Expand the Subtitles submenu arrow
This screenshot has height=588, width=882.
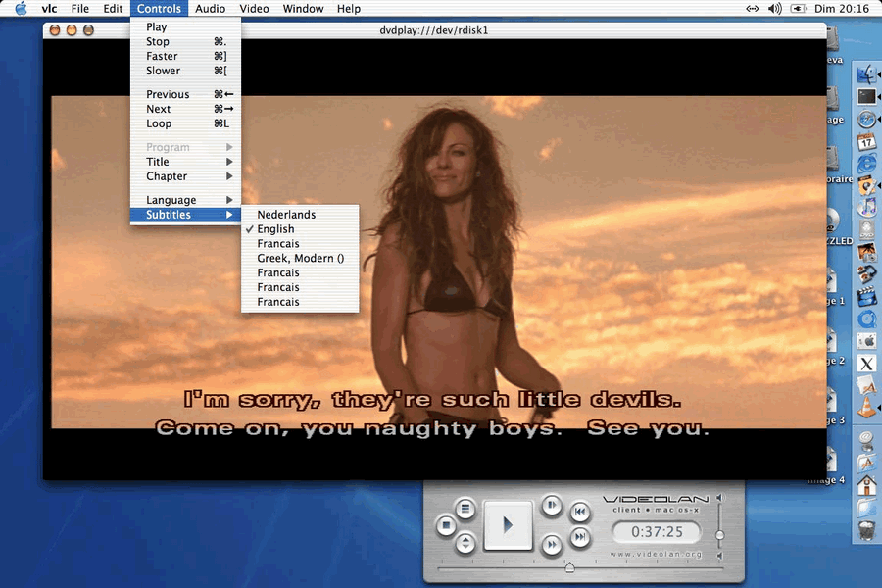[229, 215]
